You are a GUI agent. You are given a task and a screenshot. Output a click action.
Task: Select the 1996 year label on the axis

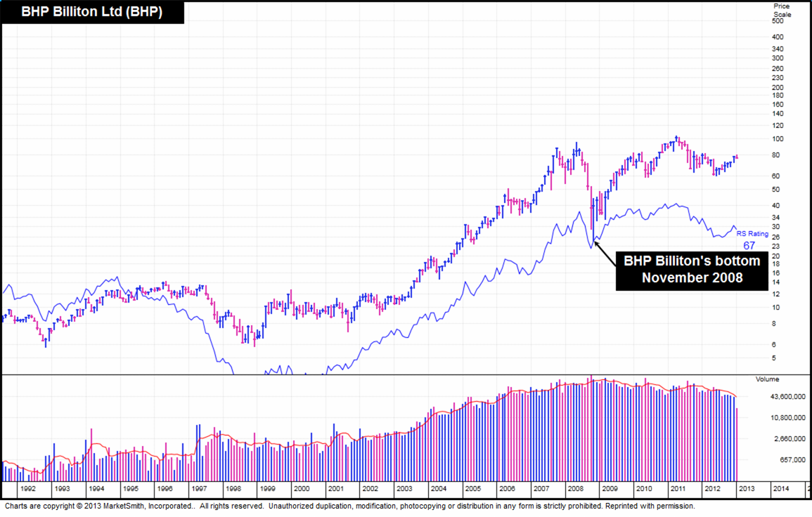pyautogui.click(x=165, y=488)
